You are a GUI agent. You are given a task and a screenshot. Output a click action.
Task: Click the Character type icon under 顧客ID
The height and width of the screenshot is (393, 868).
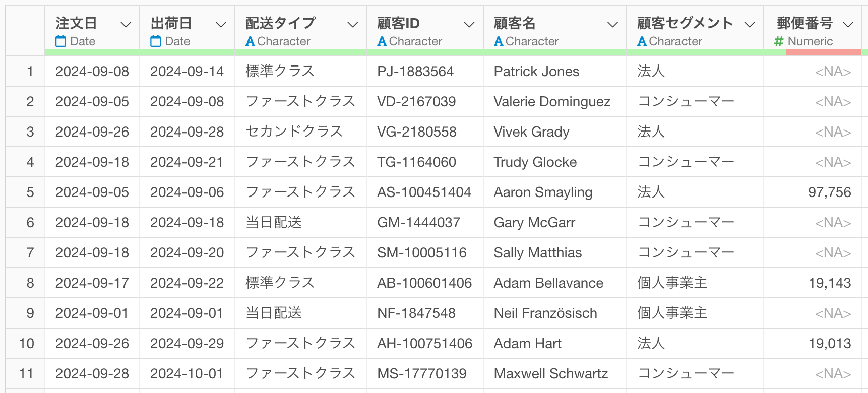[x=382, y=41]
